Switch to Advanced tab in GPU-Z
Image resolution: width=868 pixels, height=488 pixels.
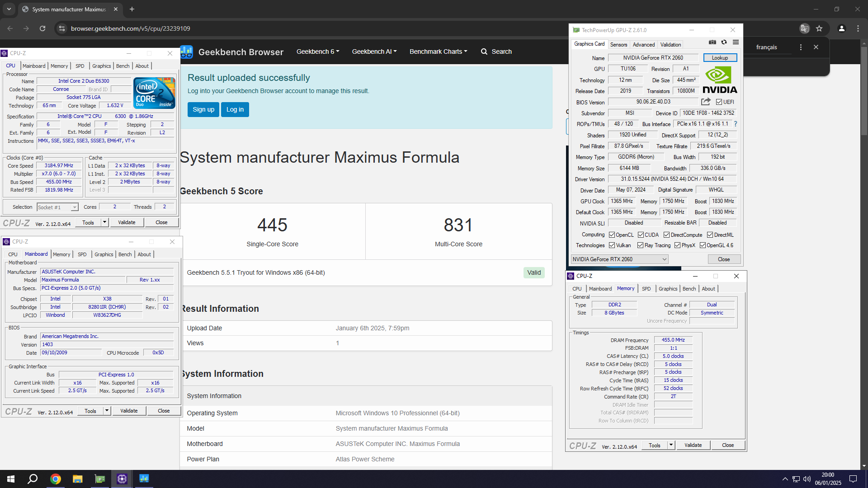point(643,45)
